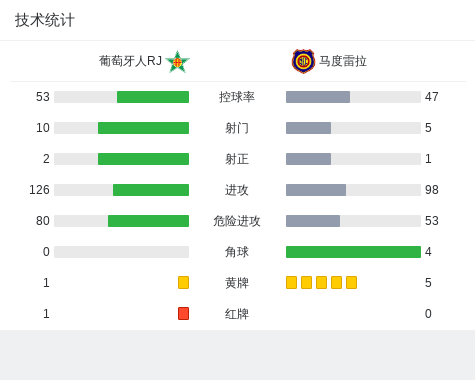This screenshot has height=380, width=475.
Task: Open the 葡萄牙人RJ team name link
Action: tap(130, 61)
